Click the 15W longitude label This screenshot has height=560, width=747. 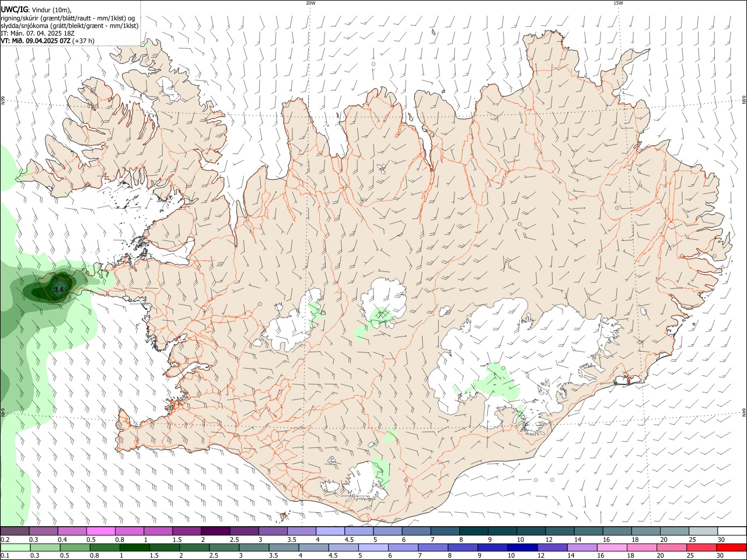tap(618, 3)
